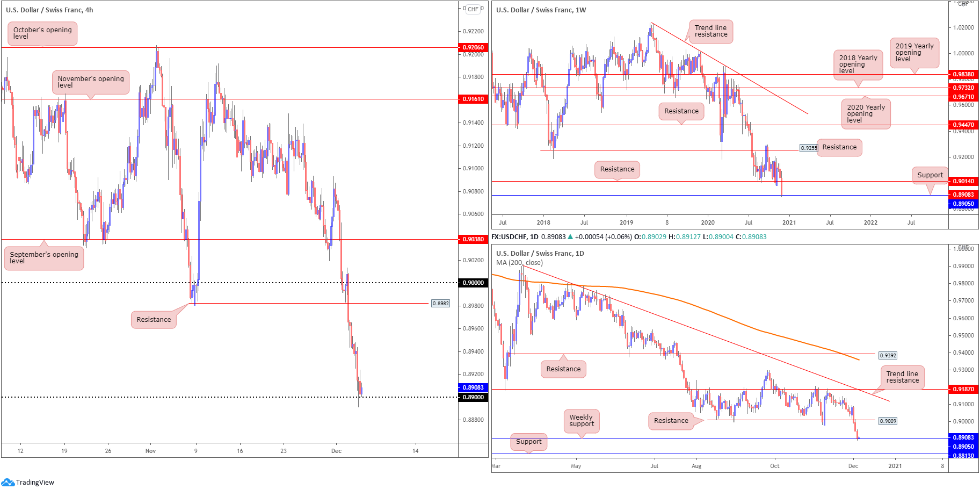Click the 0.90000 black price label
This screenshot has width=980, height=489.
[473, 283]
